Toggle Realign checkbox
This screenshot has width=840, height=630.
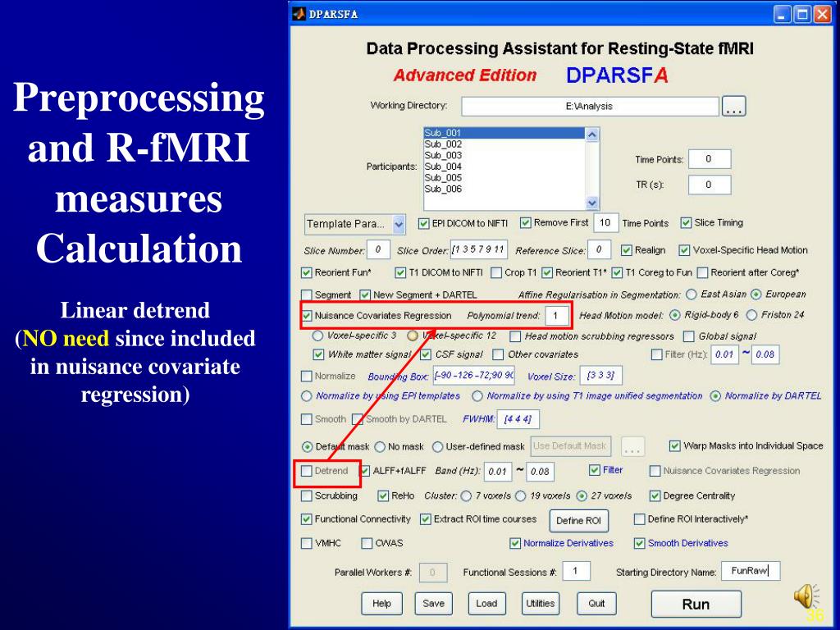coord(626,250)
